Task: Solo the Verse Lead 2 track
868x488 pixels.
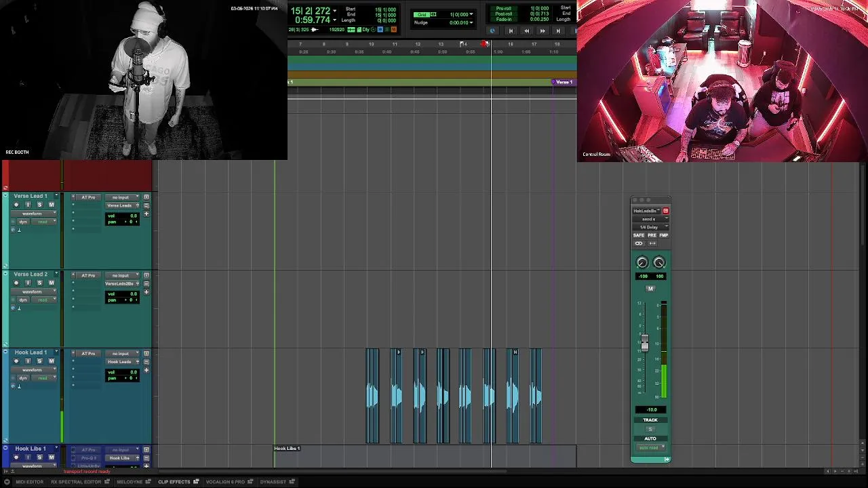Action: coord(39,283)
